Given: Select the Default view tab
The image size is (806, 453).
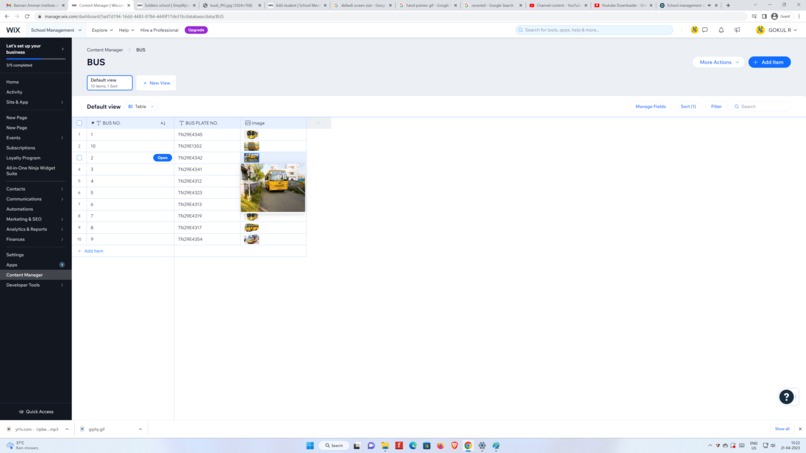Looking at the screenshot, I should pos(109,83).
